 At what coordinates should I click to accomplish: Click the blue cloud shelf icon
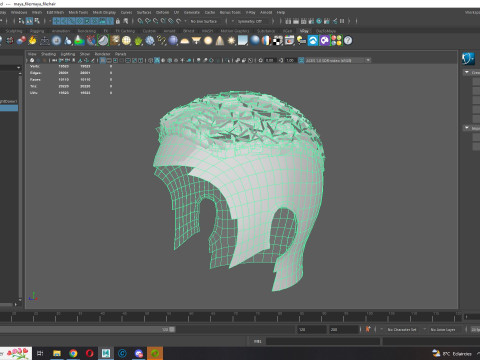[x=313, y=41]
